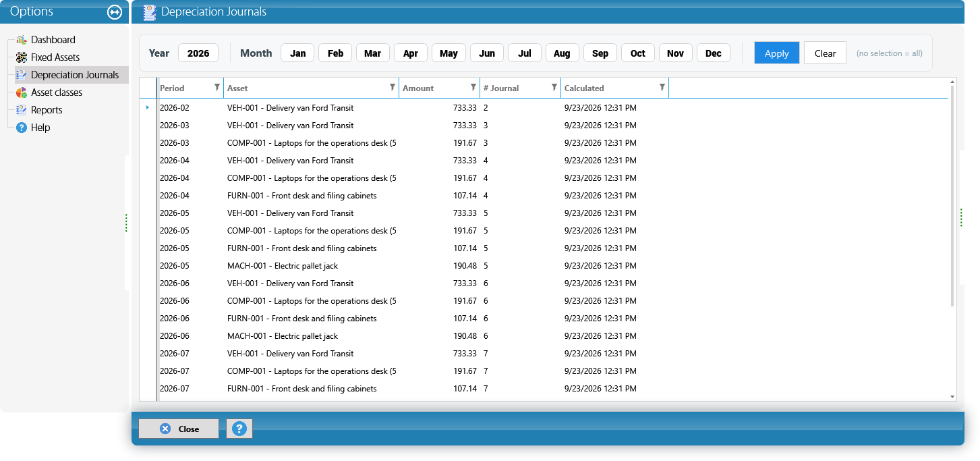Open Dashboard from the Options tree
Image resolution: width=980 pixels, height=461 pixels.
click(x=53, y=40)
